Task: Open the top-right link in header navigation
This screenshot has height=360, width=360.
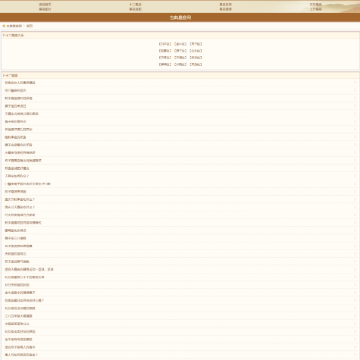Action: click(316, 4)
